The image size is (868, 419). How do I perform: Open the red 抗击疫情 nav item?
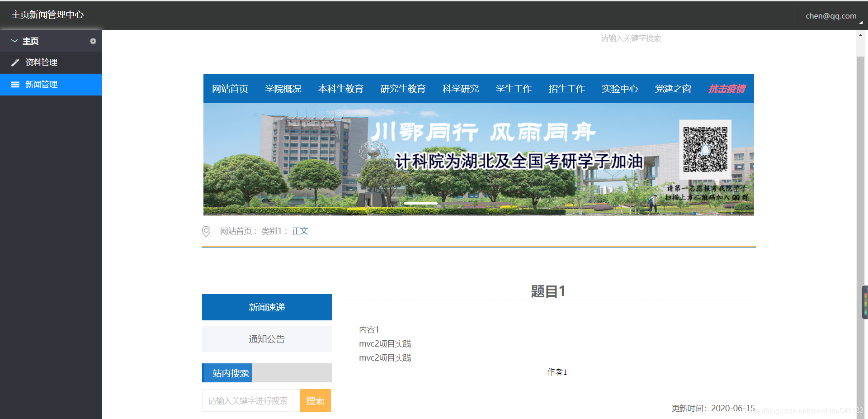coord(726,89)
